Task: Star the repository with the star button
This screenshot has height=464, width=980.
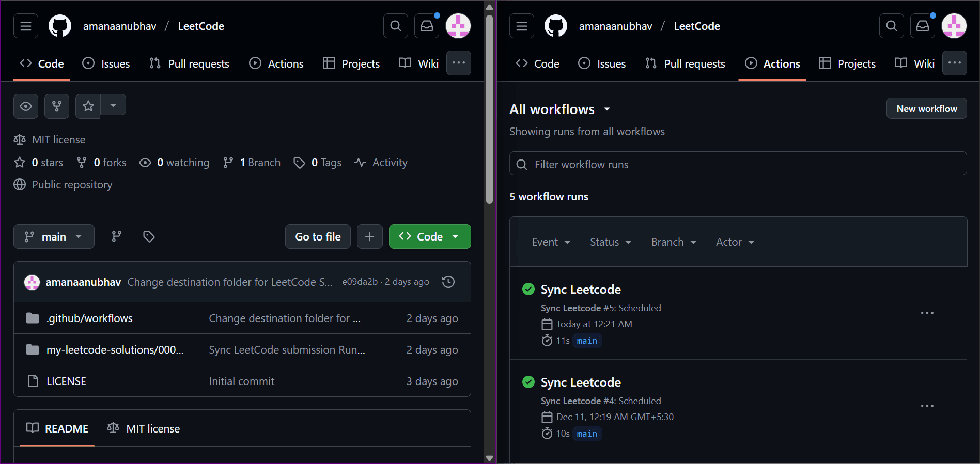Action: click(88, 106)
